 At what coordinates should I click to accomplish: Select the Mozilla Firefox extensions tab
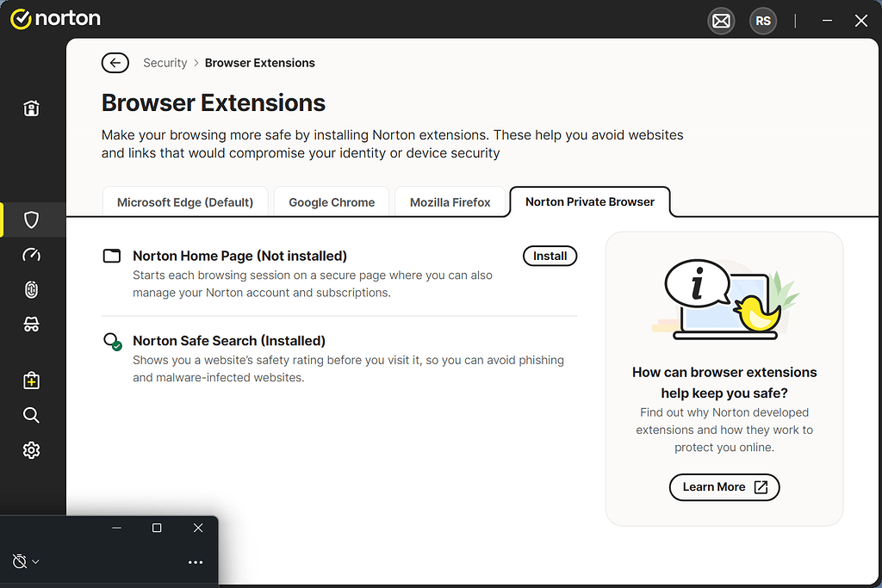pos(450,201)
